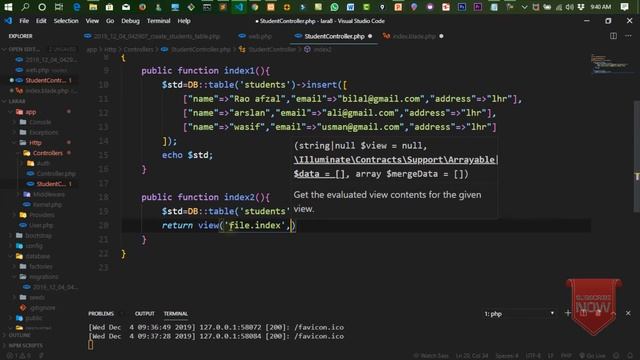Screen dimensions: 640x360
Task: Select the StudentController.php editor tab
Action: click(x=334, y=36)
